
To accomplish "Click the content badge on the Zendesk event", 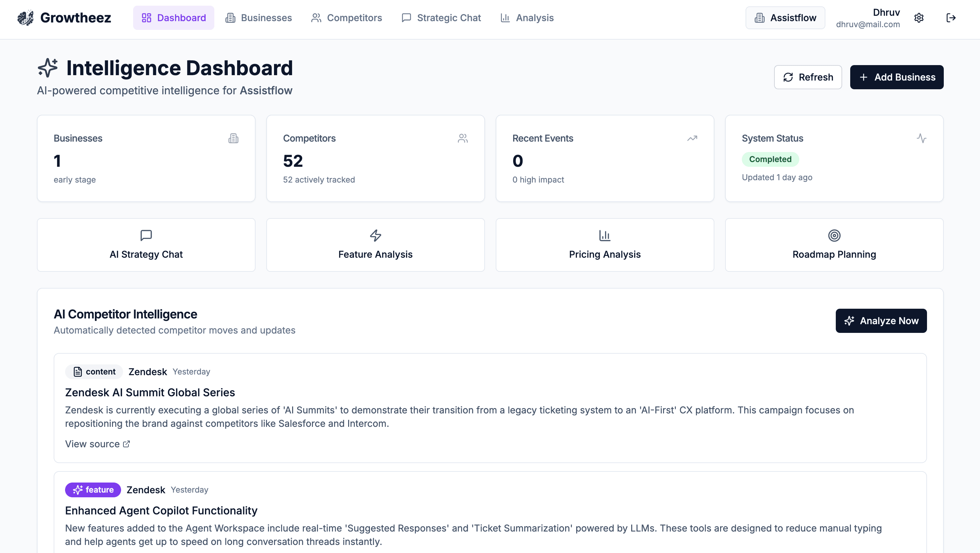I will pyautogui.click(x=94, y=371).
